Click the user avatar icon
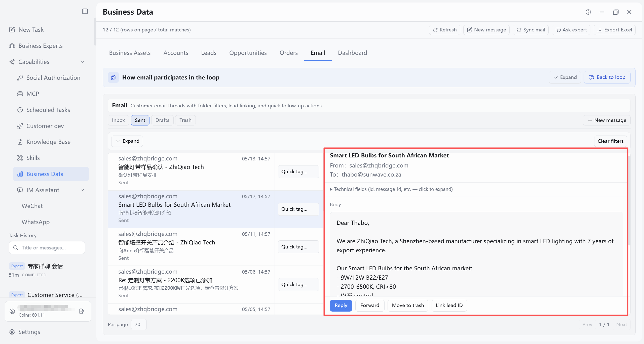Screen dimensions: 644x344 [12, 311]
